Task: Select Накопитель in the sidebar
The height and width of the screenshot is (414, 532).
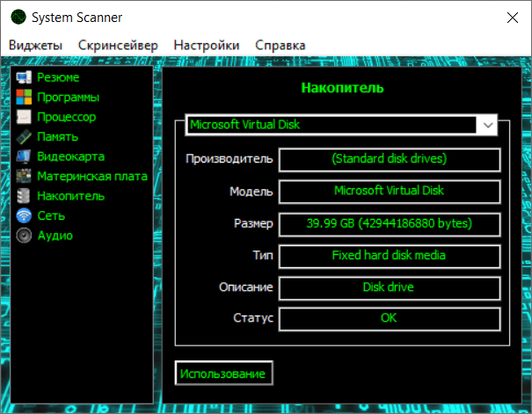Action: click(x=71, y=196)
